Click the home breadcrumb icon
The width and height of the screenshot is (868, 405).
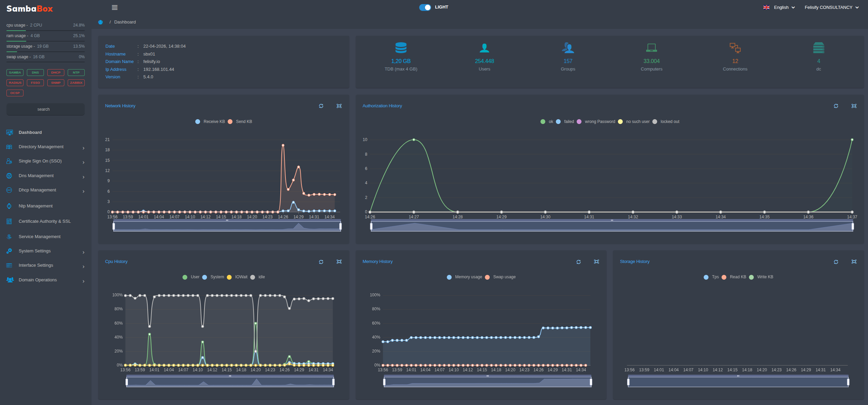tap(100, 22)
